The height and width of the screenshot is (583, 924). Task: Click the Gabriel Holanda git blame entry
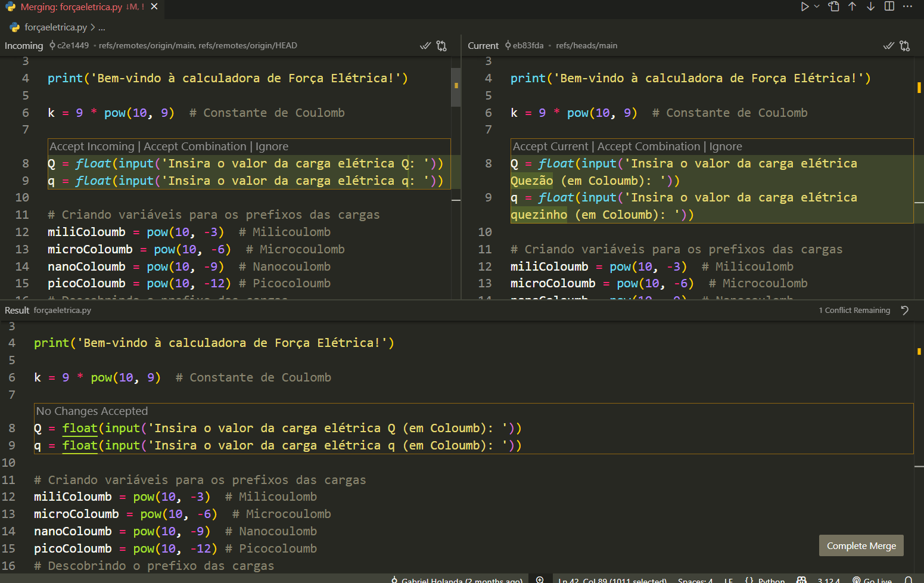(x=457, y=580)
